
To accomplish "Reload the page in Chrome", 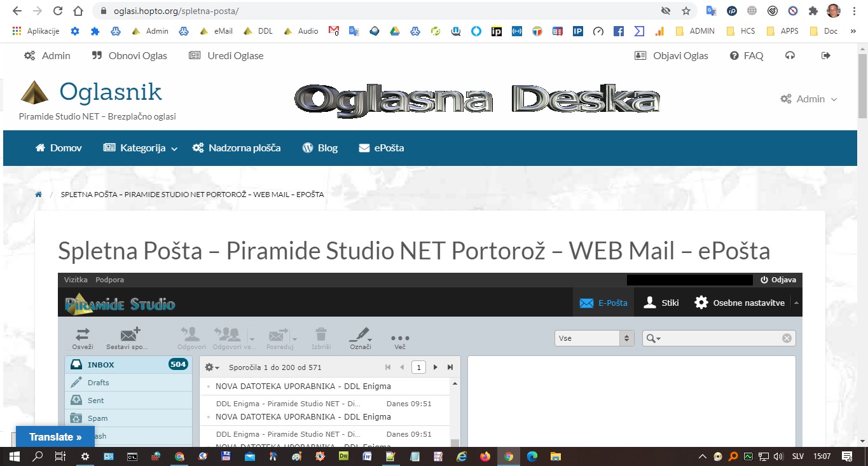I will click(58, 11).
